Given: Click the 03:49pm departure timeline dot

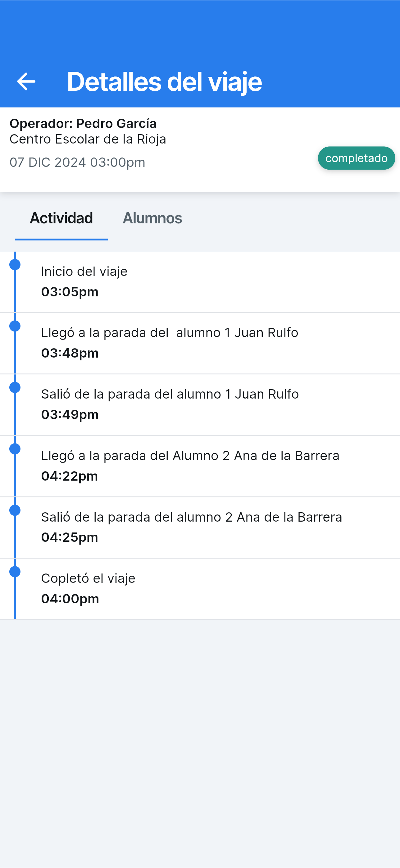Looking at the screenshot, I should (x=15, y=387).
